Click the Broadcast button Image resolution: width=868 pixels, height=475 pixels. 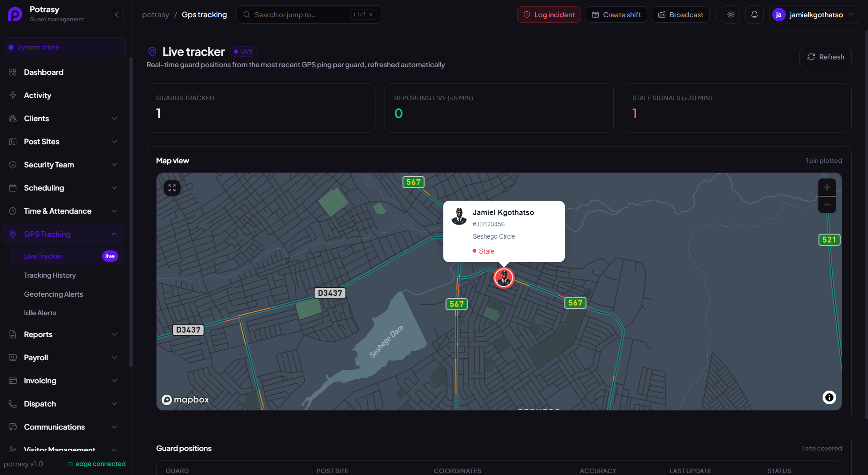point(681,15)
